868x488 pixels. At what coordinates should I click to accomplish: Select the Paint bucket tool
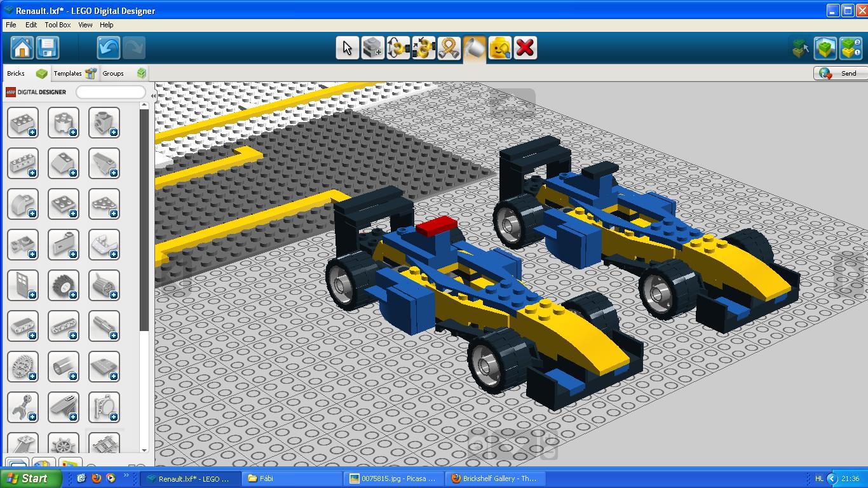pos(474,48)
